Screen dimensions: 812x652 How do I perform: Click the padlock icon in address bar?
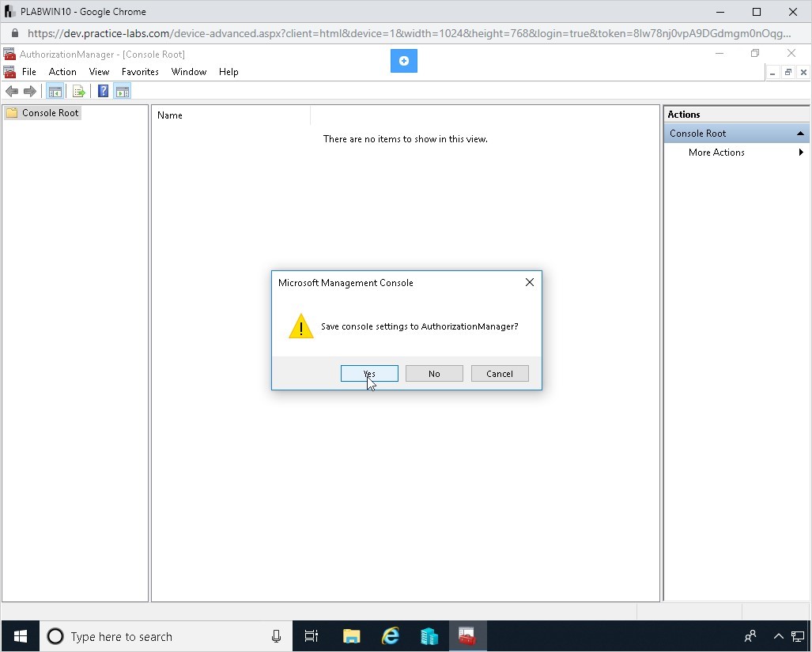click(x=15, y=33)
